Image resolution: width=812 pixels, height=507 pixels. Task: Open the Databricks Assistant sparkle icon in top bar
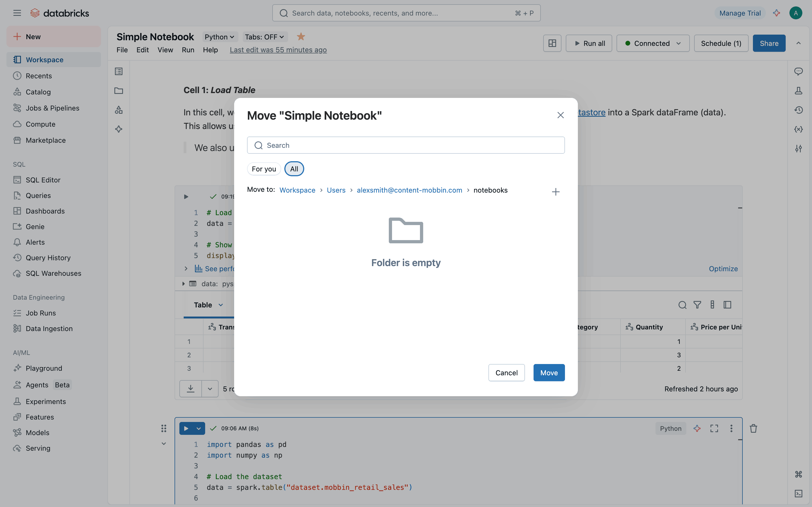(x=777, y=13)
